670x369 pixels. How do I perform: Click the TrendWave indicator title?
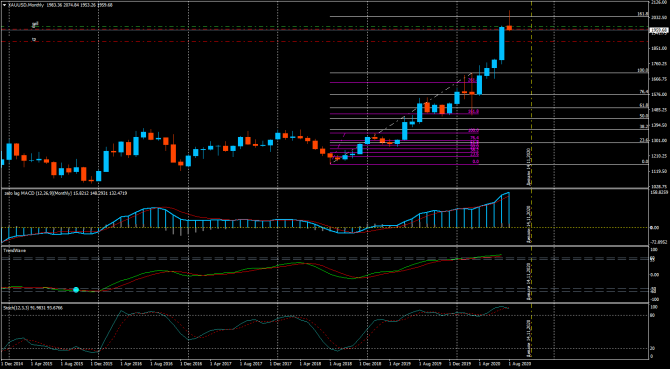coord(12,251)
